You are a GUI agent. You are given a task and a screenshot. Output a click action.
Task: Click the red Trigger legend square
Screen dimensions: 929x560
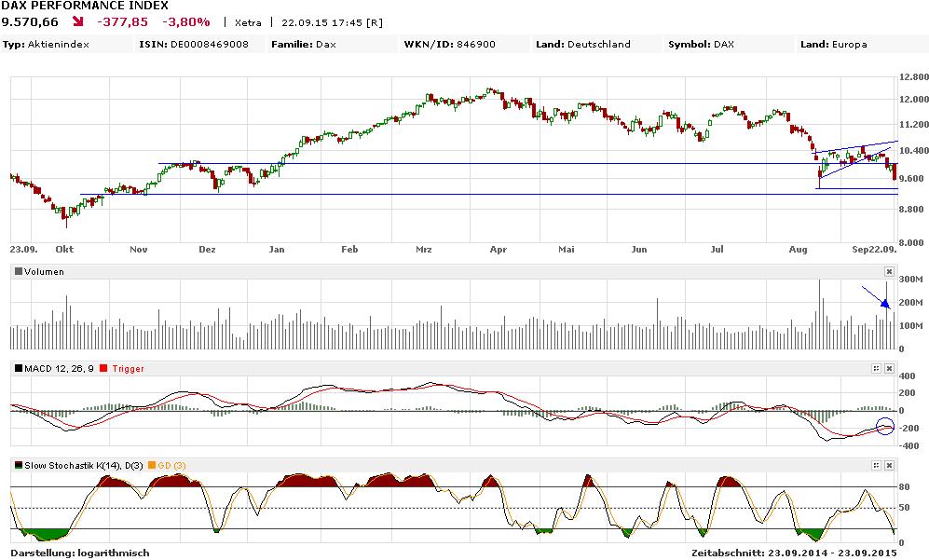coord(104,369)
